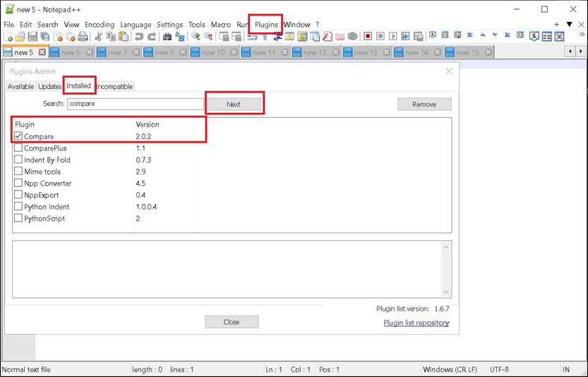Check the Python Indent checkbox

click(x=18, y=206)
